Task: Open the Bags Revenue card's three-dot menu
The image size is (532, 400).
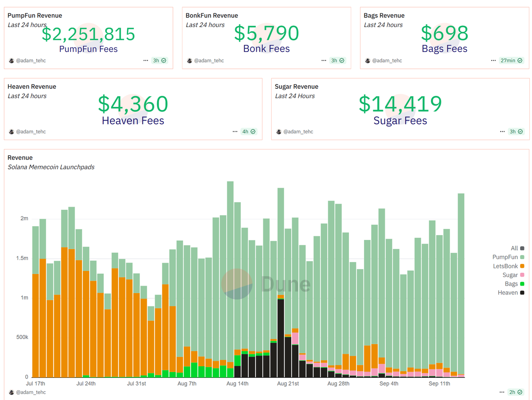Action: pos(493,60)
